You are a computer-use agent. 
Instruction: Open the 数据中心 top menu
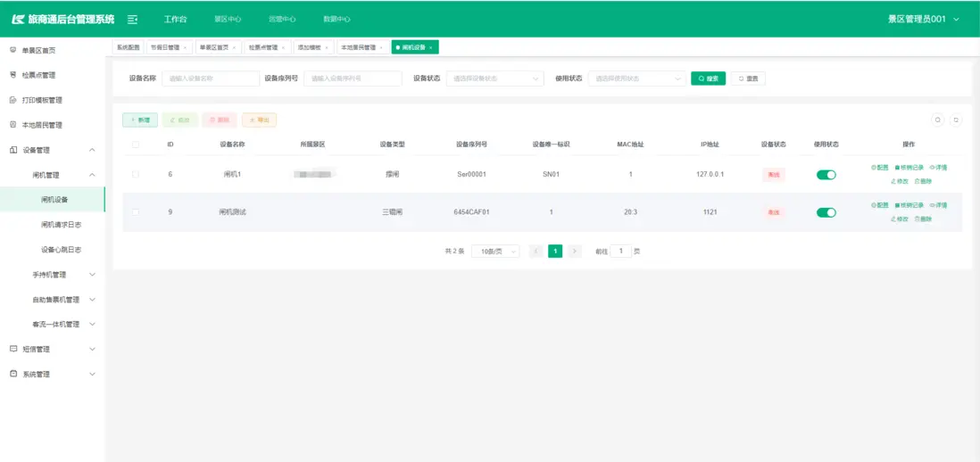tap(336, 20)
